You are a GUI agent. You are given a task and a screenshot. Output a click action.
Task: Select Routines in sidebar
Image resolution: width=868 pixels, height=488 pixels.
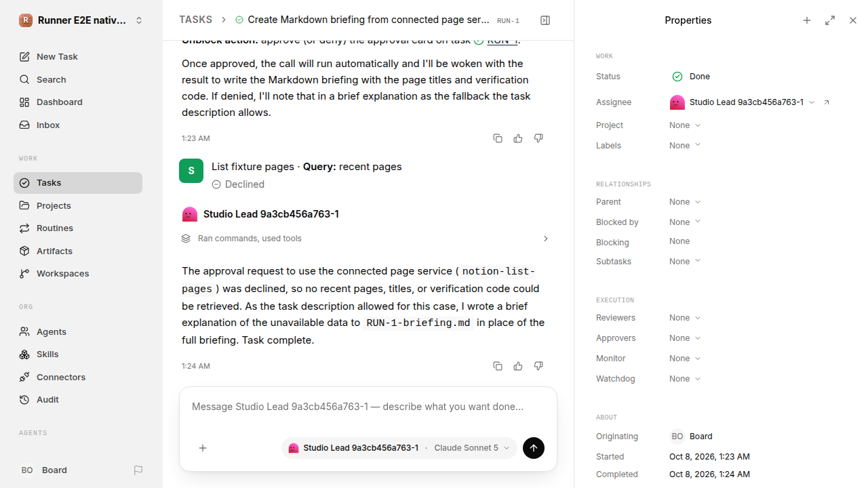pos(78,228)
